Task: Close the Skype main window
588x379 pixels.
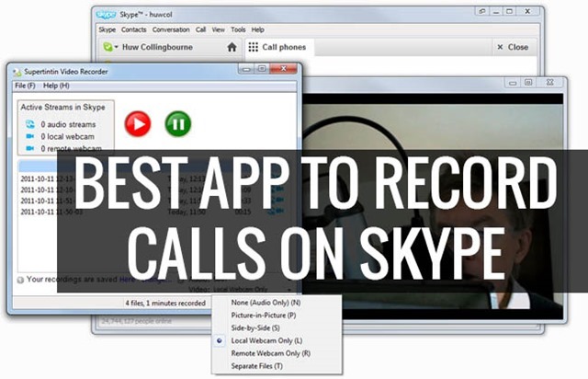Action: pyautogui.click(x=527, y=12)
